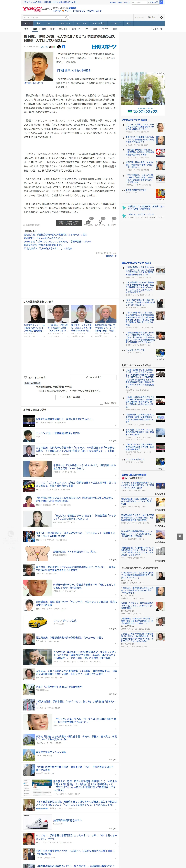
Task: Click the 記事に関する報告 report link
Action: pyautogui.click(x=32, y=225)
